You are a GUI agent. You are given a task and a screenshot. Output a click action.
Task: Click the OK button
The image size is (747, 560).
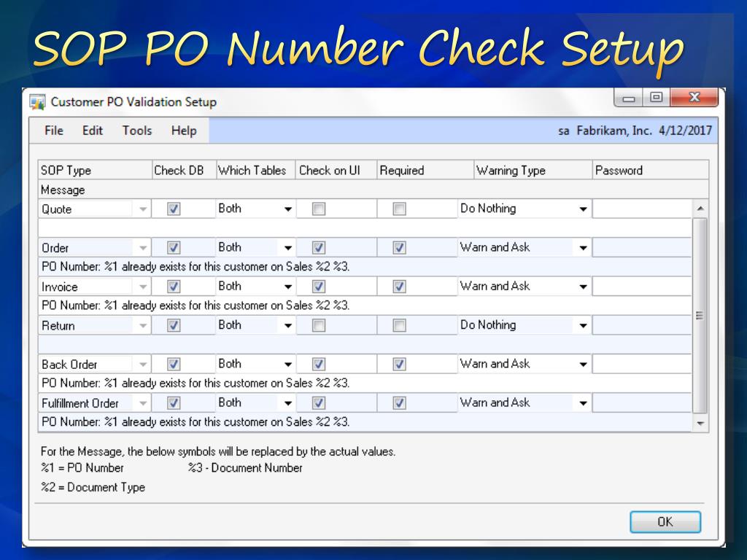(x=665, y=522)
